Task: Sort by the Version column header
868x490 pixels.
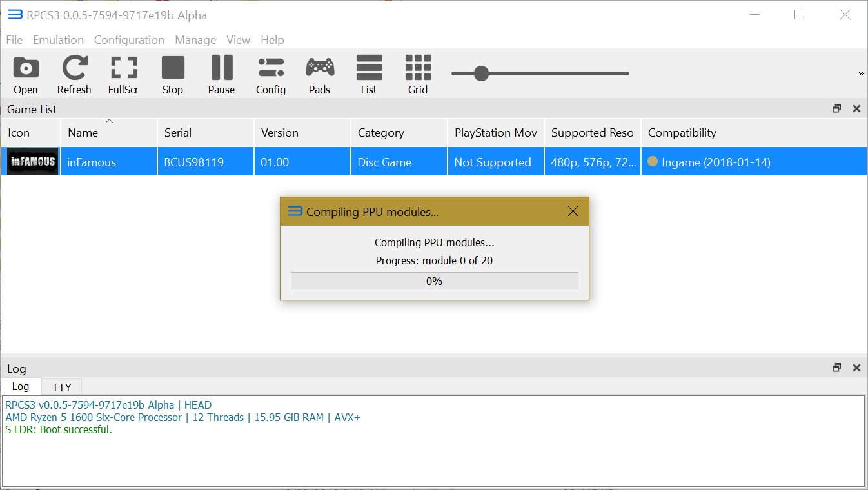Action: click(x=302, y=133)
